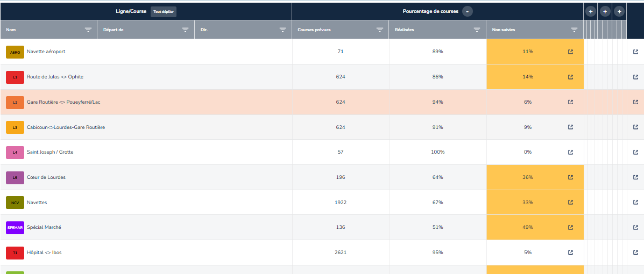The width and height of the screenshot is (644, 274).
Task: Collapse the Pourcentage de courses group
Action: pyautogui.click(x=468, y=11)
